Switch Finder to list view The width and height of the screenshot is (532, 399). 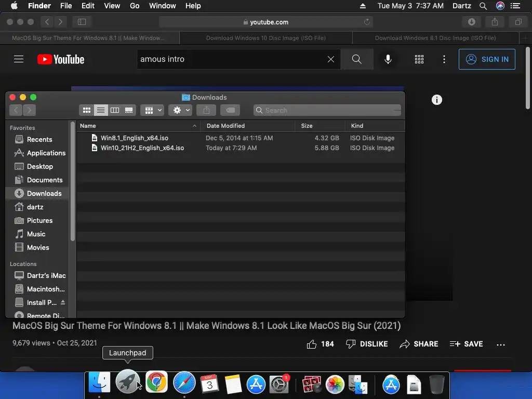coord(101,110)
